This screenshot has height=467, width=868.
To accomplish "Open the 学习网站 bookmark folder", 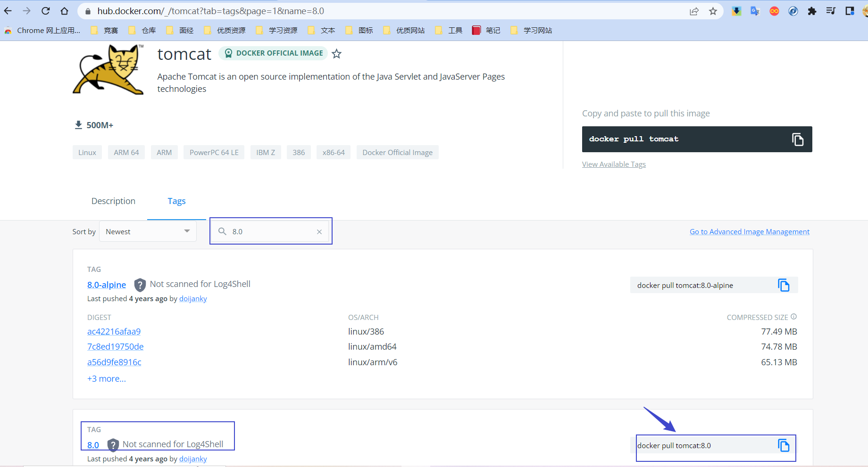I will (531, 31).
